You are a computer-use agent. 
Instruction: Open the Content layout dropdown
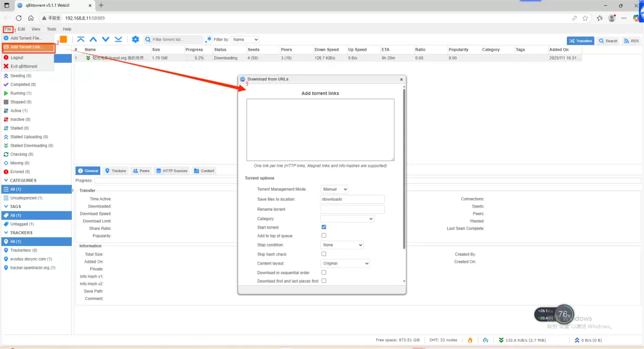(x=345, y=263)
